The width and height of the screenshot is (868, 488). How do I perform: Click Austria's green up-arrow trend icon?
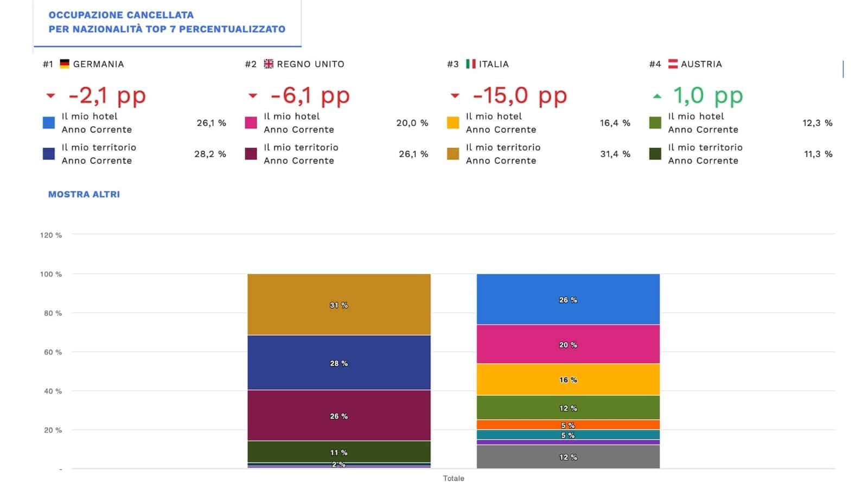[657, 97]
